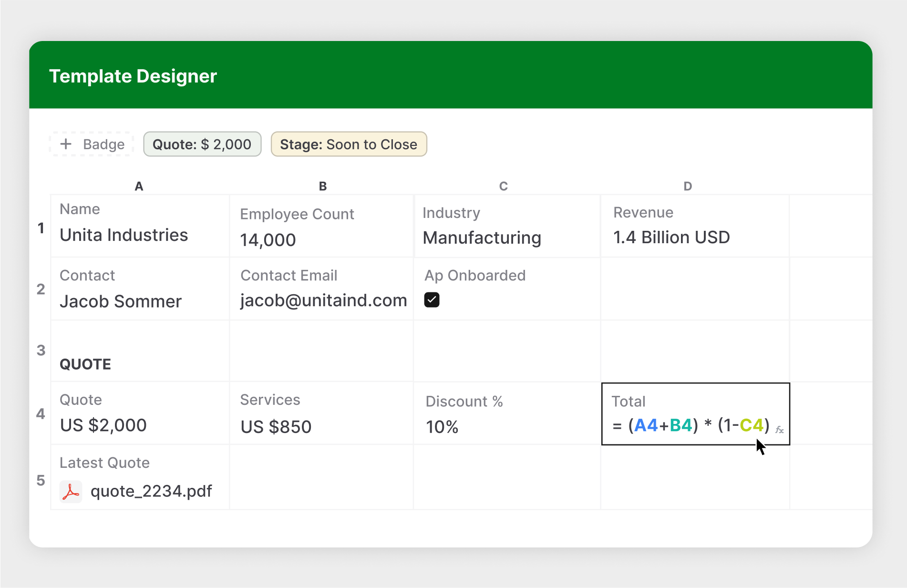Click the 1.4 Billion USD revenue value
Screen dimensions: 907x588
[x=671, y=237]
